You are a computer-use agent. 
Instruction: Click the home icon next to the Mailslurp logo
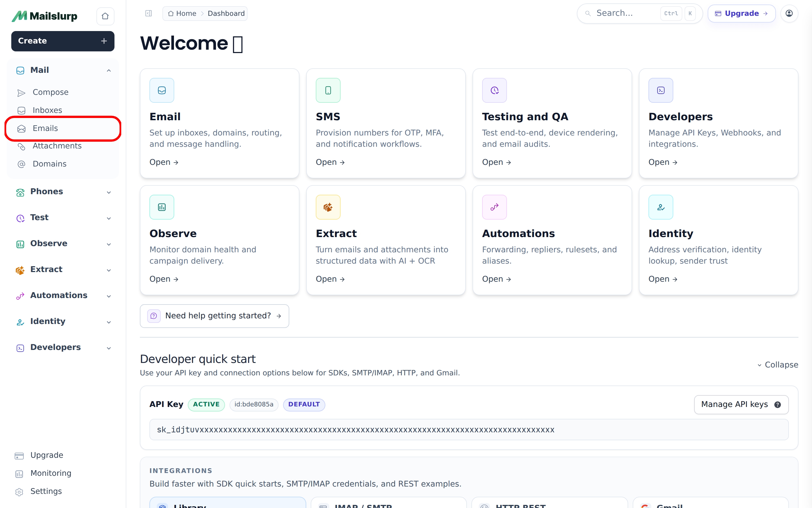[x=105, y=16]
